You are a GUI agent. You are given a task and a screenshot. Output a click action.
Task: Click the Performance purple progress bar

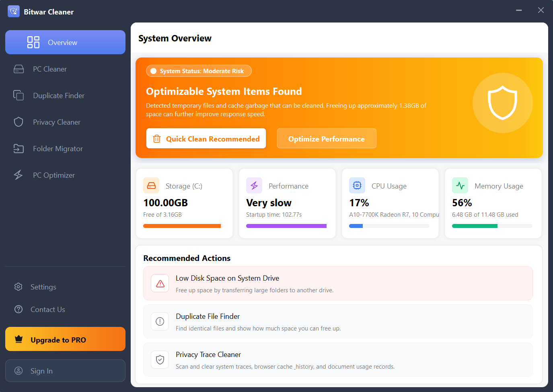286,226
